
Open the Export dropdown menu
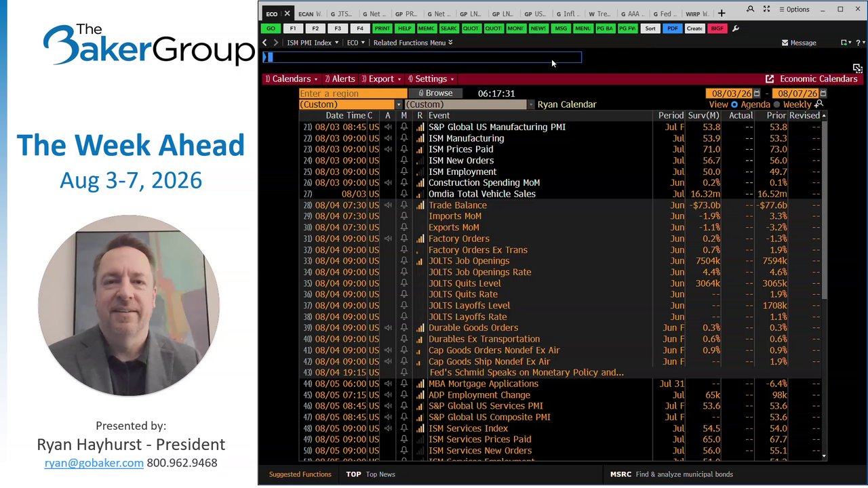coord(381,79)
